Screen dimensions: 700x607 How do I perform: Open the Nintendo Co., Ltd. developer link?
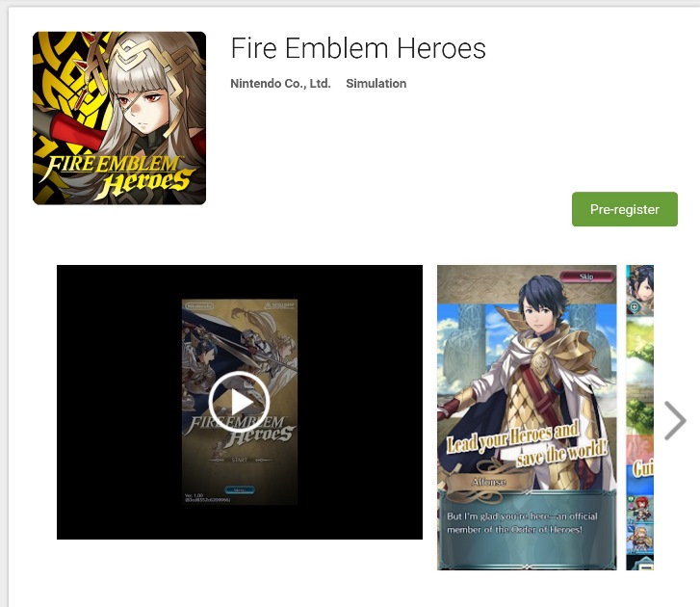(x=280, y=84)
